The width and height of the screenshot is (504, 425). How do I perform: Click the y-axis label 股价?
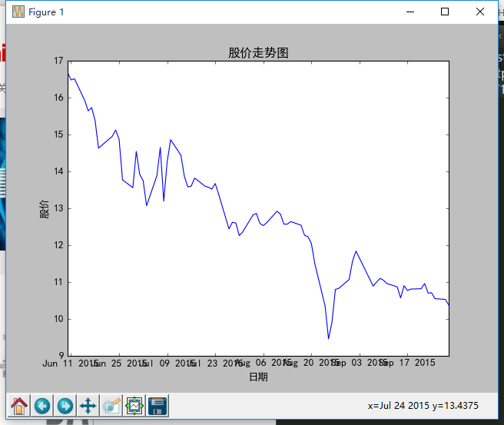click(x=43, y=208)
